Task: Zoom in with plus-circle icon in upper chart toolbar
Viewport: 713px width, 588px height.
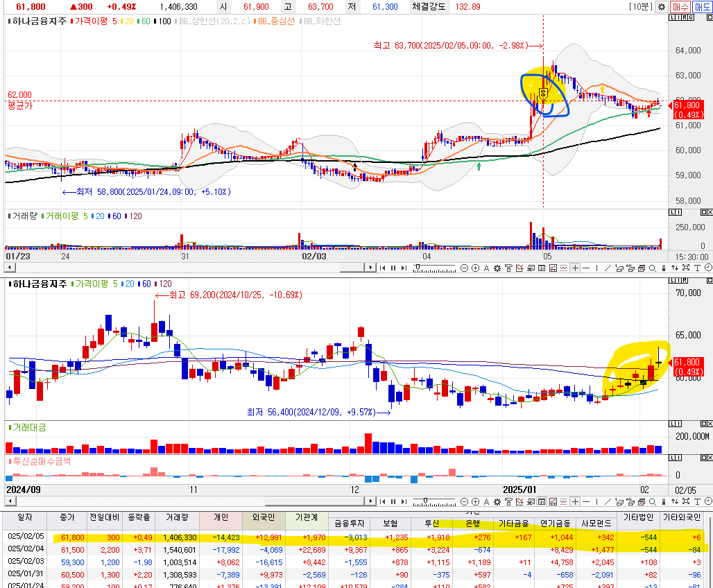Action: [475, 268]
